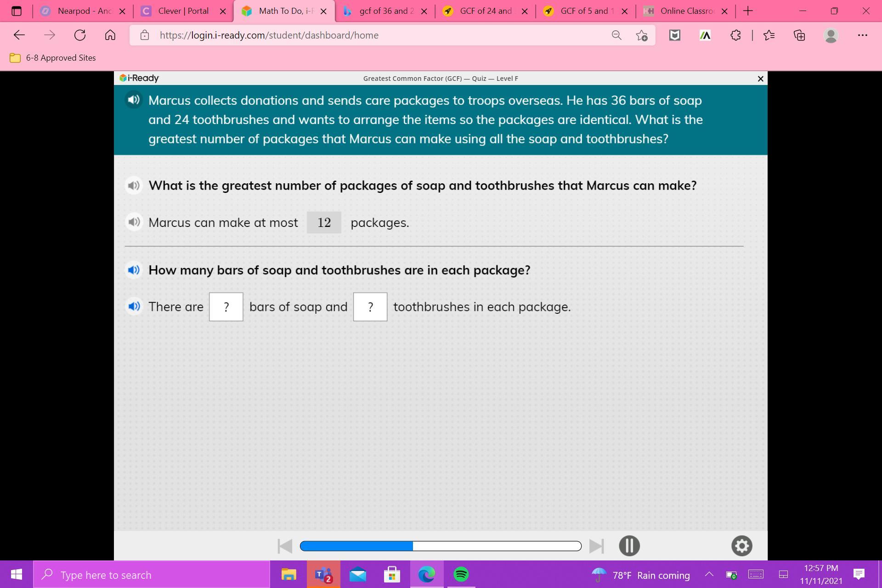Go back with the previous arrow
Screen dimensions: 882x588
click(285, 546)
